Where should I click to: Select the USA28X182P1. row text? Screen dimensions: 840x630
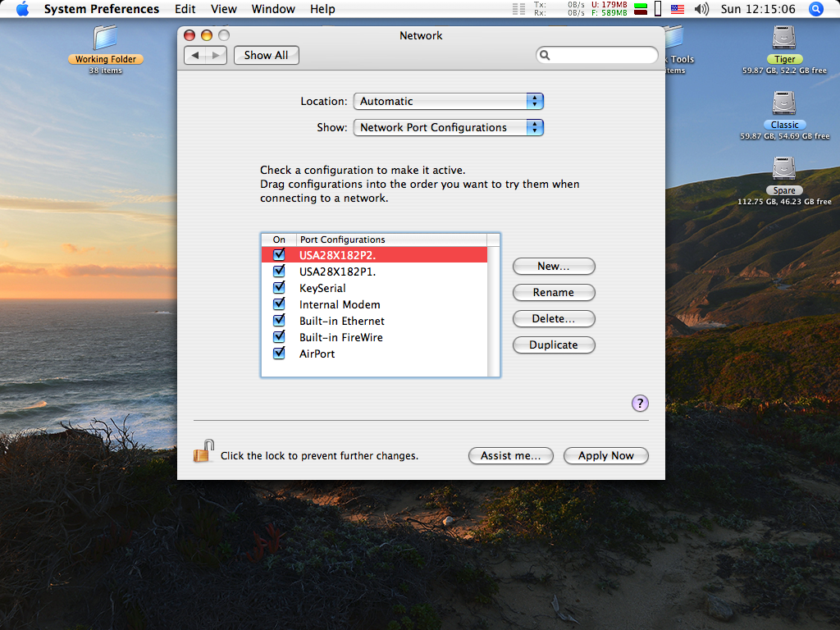pos(337,272)
